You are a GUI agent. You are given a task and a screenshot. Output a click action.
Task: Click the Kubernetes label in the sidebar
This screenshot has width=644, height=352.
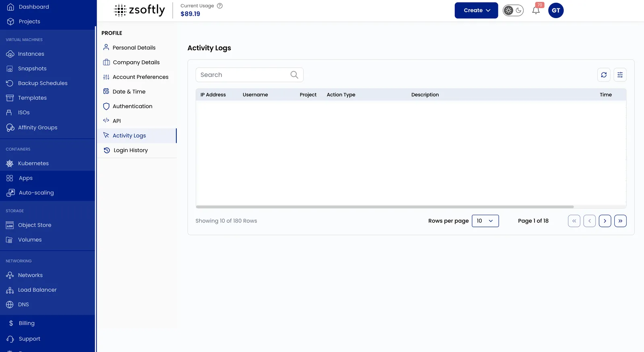(33, 163)
